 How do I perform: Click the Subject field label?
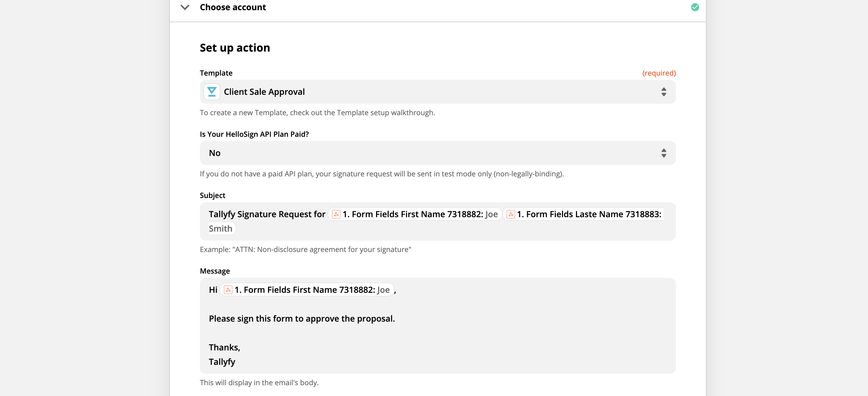pyautogui.click(x=212, y=195)
